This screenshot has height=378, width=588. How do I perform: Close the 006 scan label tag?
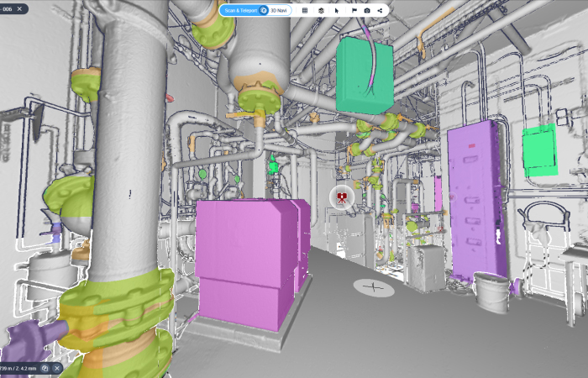(x=19, y=8)
